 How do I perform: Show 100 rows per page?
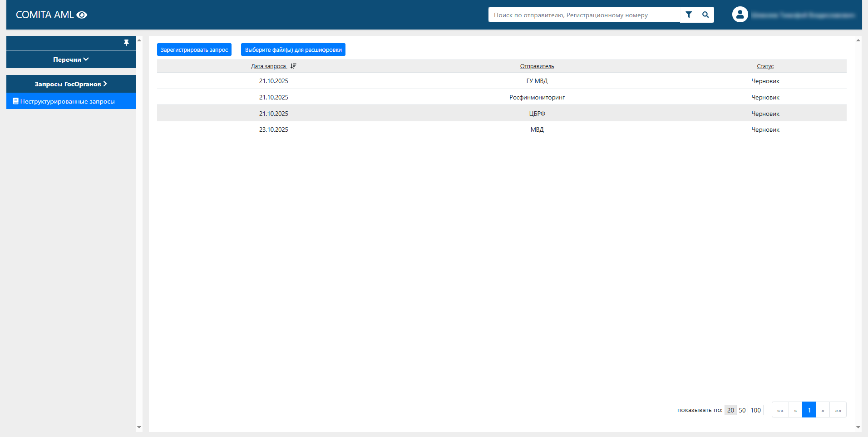pyautogui.click(x=755, y=410)
